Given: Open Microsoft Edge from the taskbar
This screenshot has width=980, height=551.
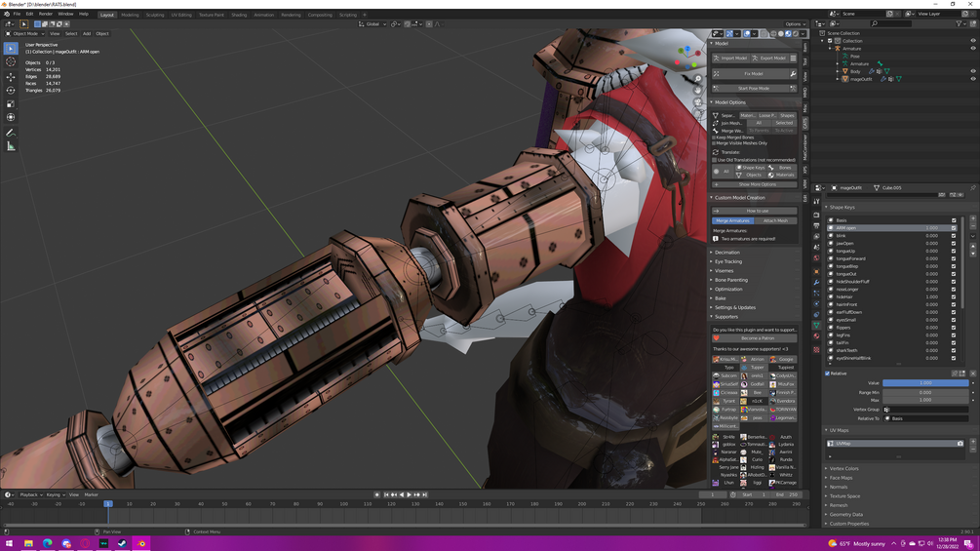Looking at the screenshot, I should (x=47, y=543).
